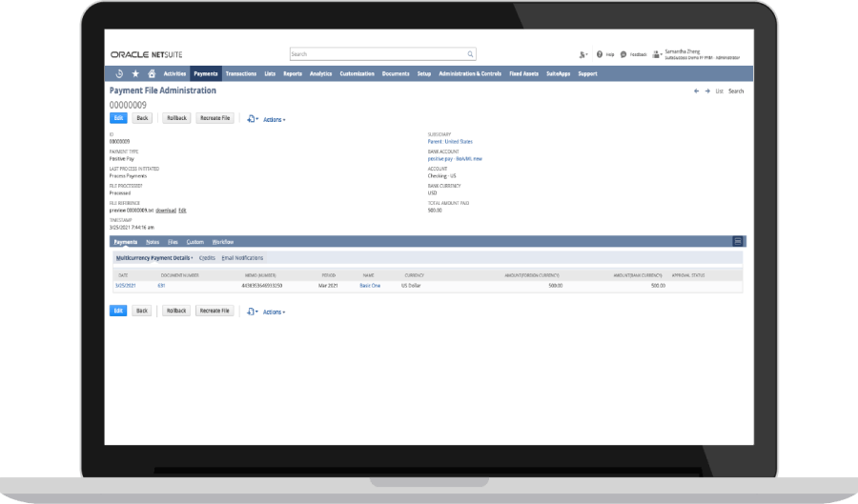This screenshot has height=504, width=858.
Task: Open the positive pay - BoA/ML new link
Action: coord(455,159)
